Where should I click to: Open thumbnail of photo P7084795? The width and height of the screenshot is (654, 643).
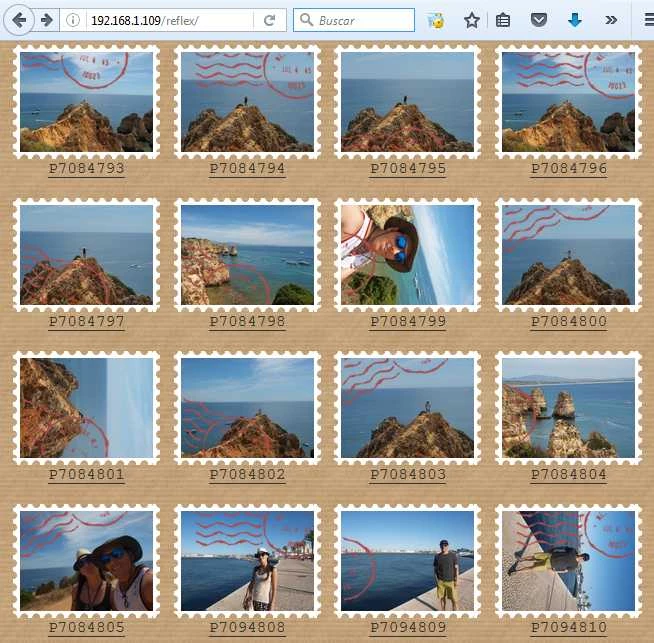click(x=407, y=102)
